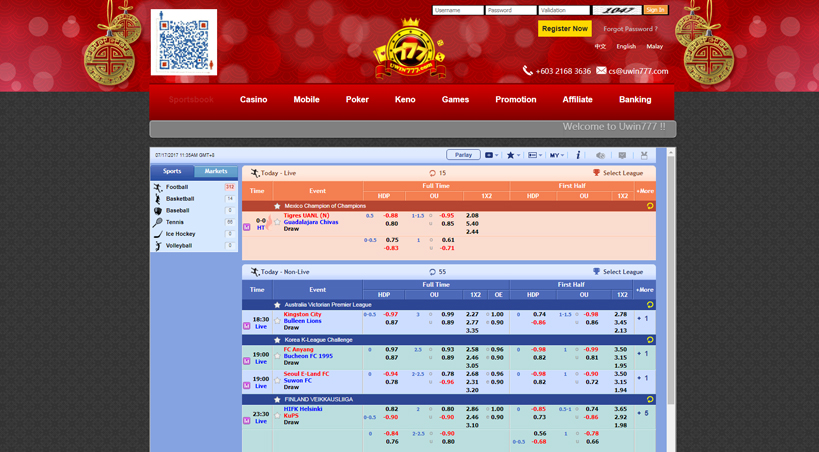Click the Sign In button
The height and width of the screenshot is (452, 819).
pyautogui.click(x=656, y=10)
